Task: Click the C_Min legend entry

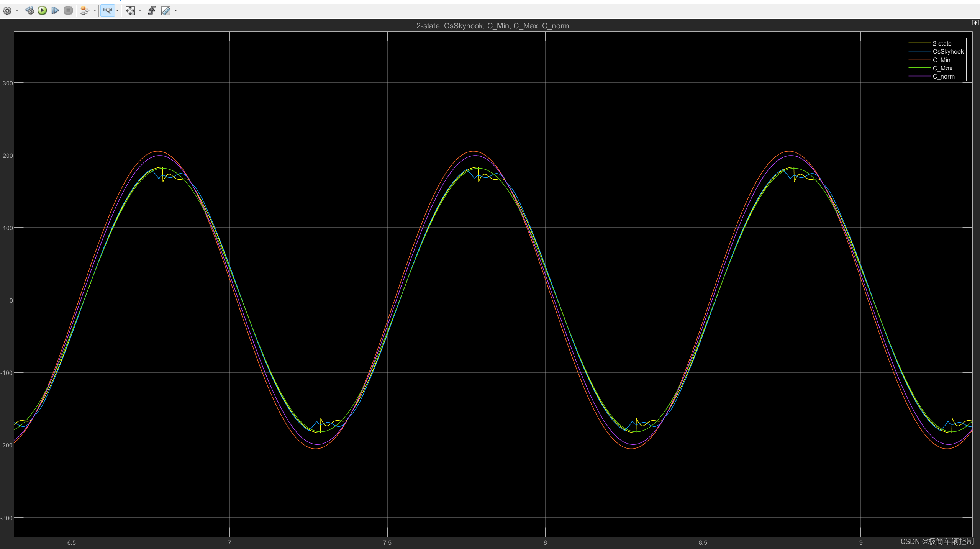Action: (941, 60)
